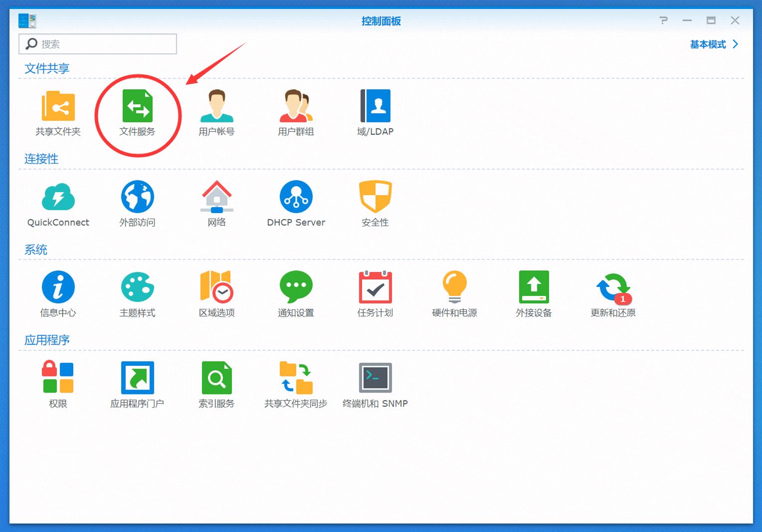Image resolution: width=762 pixels, height=532 pixels.
Task: Open 权限 (Privileges) settings
Action: pyautogui.click(x=58, y=378)
